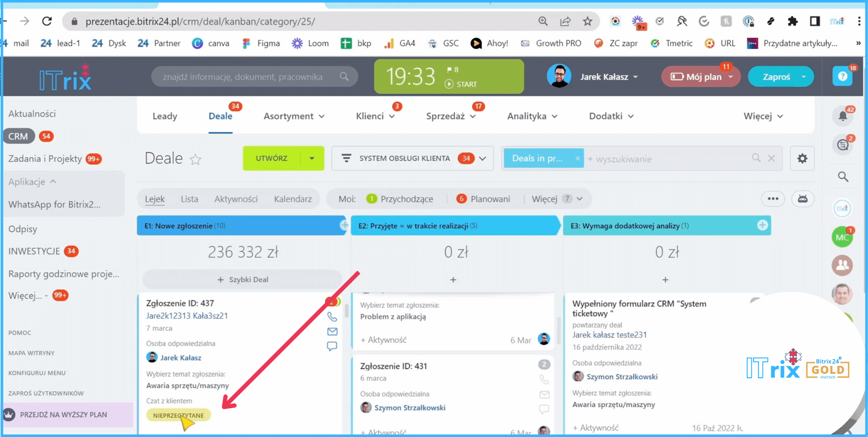Open chat bubble icon on Zgłoszenie 437
The height and width of the screenshot is (437, 868).
pos(332,346)
